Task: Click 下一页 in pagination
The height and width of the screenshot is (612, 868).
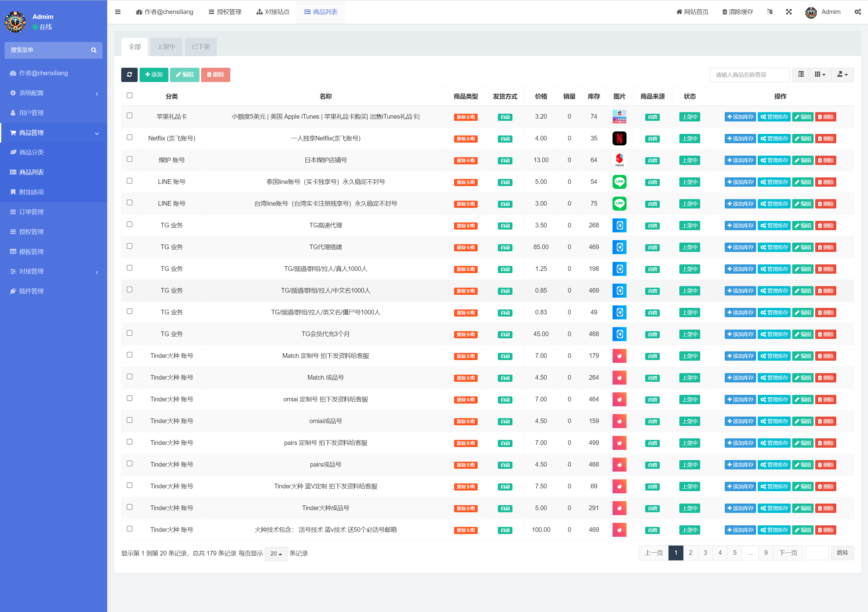Action: [x=788, y=553]
